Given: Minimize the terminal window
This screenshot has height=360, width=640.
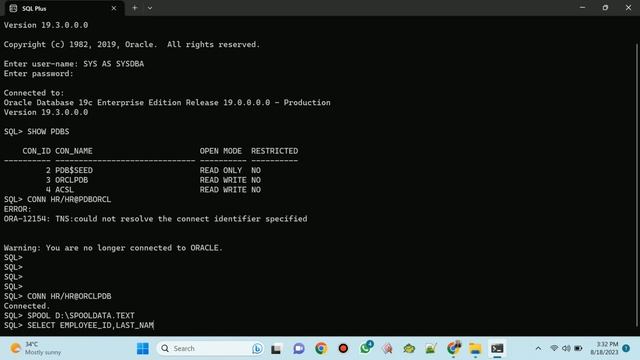Looking at the screenshot, I should point(582,8).
